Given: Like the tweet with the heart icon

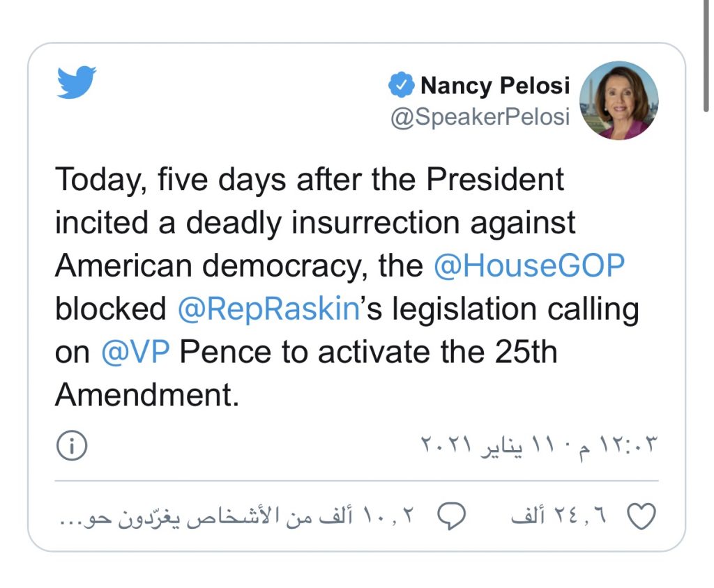Looking at the screenshot, I should point(641,516).
